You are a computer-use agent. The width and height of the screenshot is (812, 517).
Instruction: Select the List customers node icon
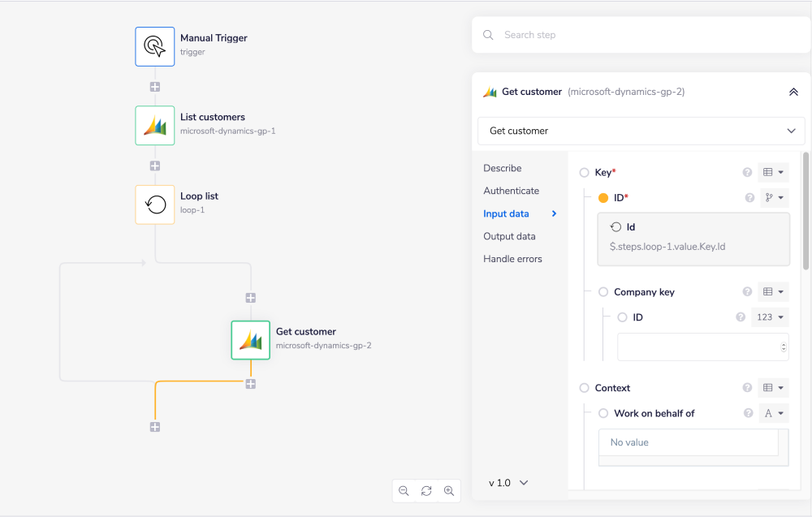154,125
